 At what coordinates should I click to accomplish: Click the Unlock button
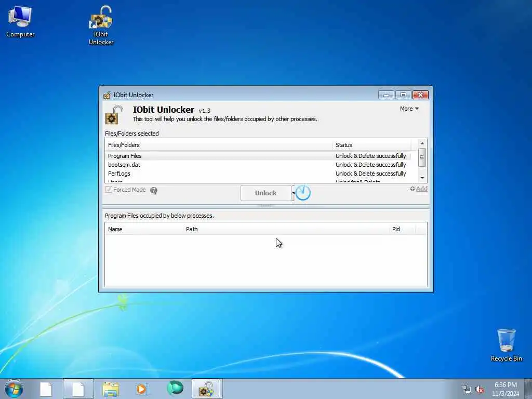click(x=265, y=193)
